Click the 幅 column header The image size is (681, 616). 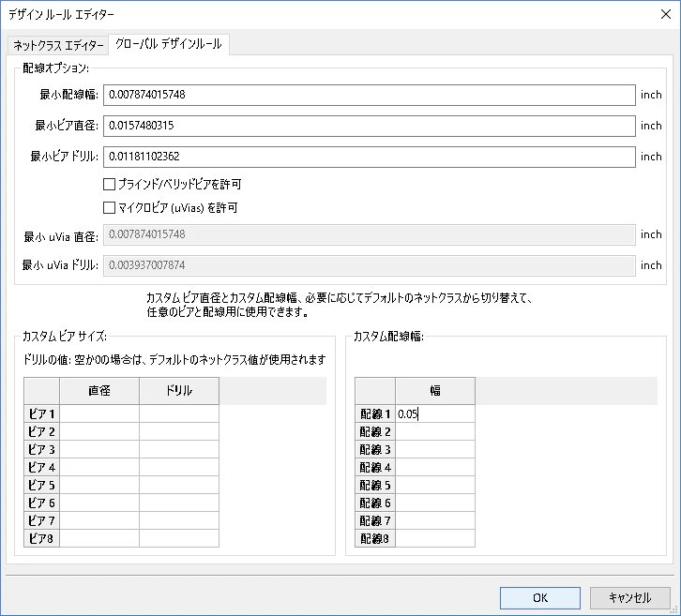(435, 391)
